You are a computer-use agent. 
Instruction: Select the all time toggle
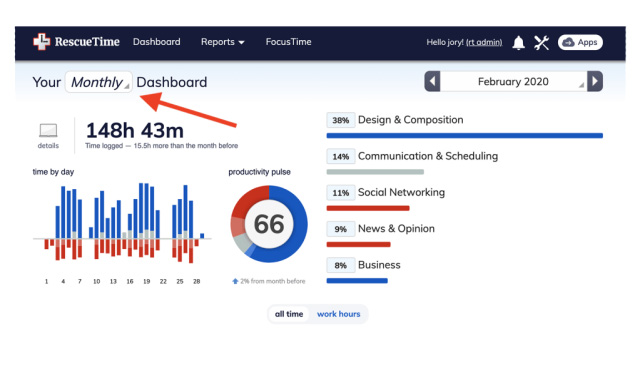click(x=289, y=314)
